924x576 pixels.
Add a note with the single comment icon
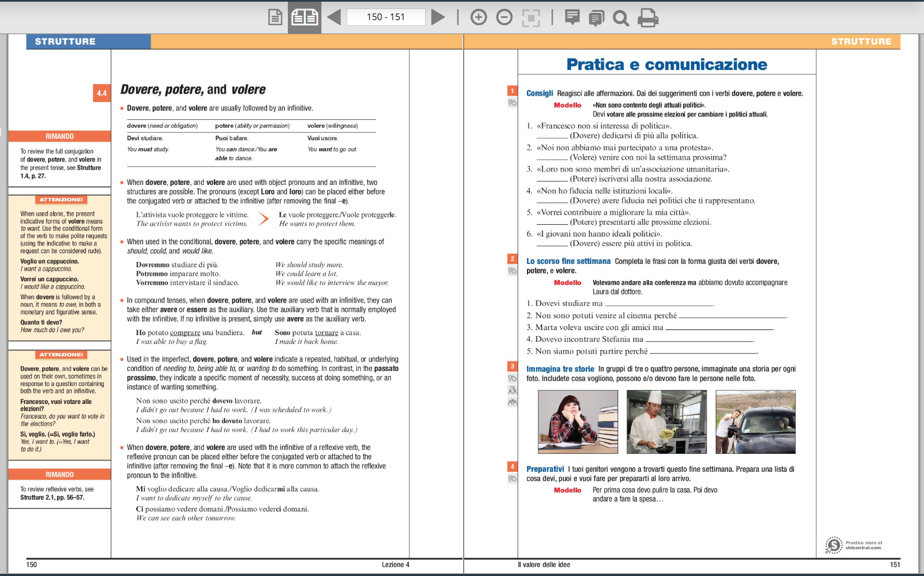(572, 17)
